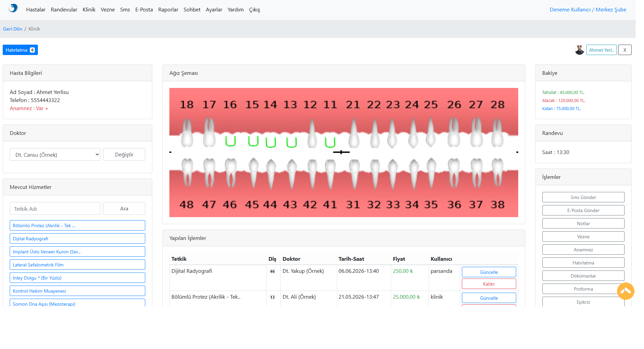Image resolution: width=644 pixels, height=349 pixels.
Task: Open the Randevular menu
Action: 64,10
